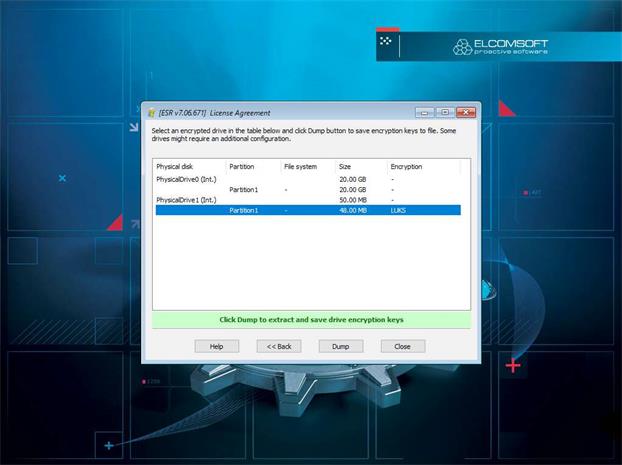Sort by the Size column header
Image resolution: width=622 pixels, height=465 pixels.
[x=360, y=167]
